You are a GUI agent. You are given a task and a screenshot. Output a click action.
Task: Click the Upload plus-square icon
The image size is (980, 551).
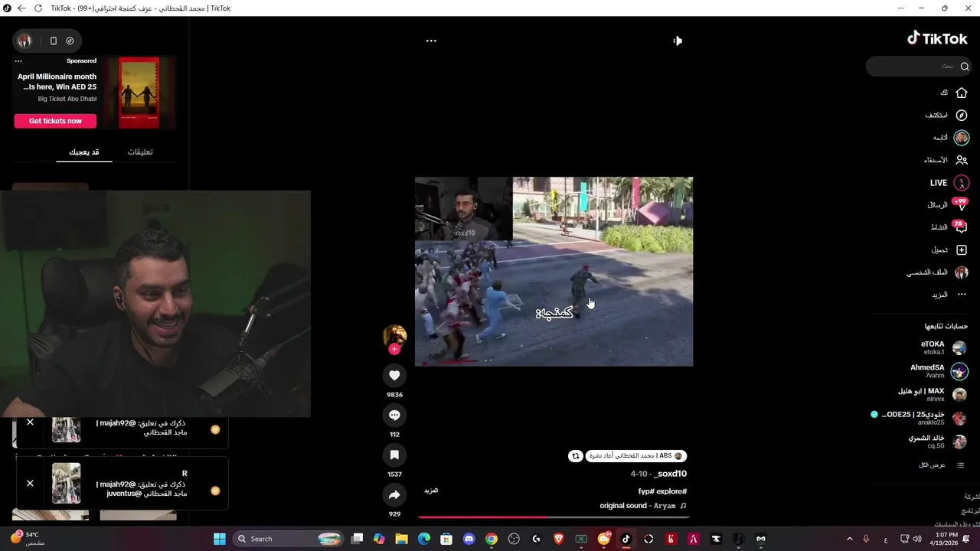pyautogui.click(x=962, y=250)
